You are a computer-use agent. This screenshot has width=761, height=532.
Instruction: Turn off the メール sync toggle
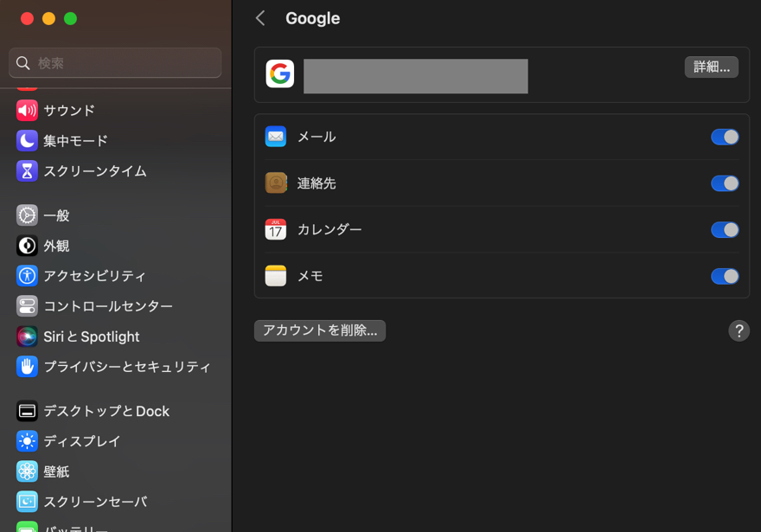725,137
